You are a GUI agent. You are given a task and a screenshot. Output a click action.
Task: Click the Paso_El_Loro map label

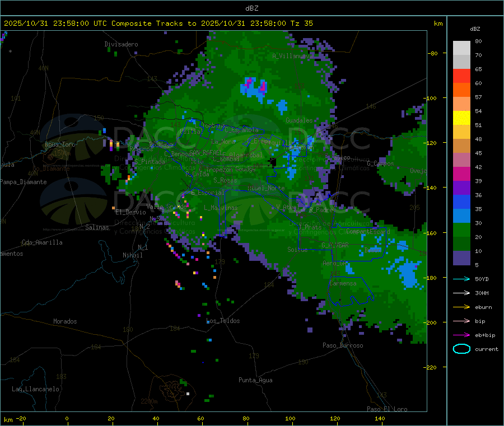pyautogui.click(x=387, y=409)
